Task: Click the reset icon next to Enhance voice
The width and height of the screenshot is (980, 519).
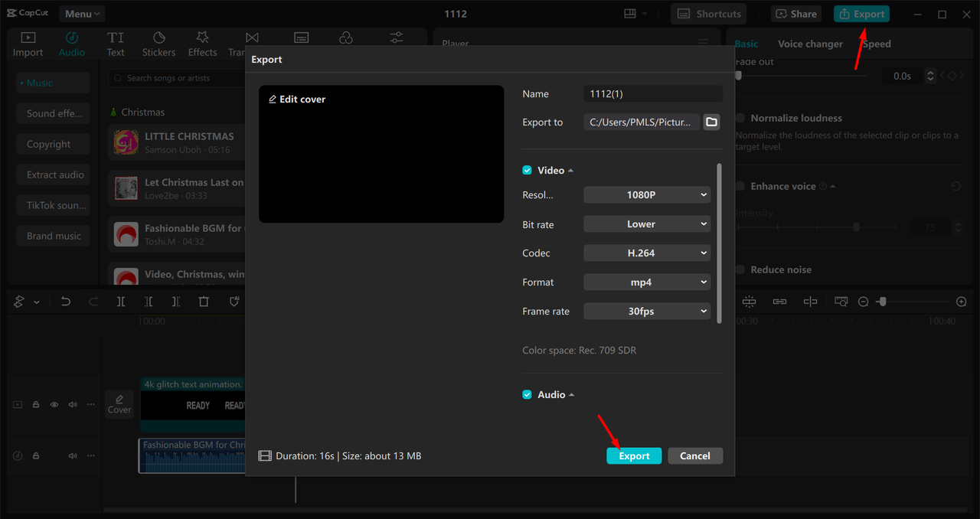Action: pyautogui.click(x=956, y=186)
